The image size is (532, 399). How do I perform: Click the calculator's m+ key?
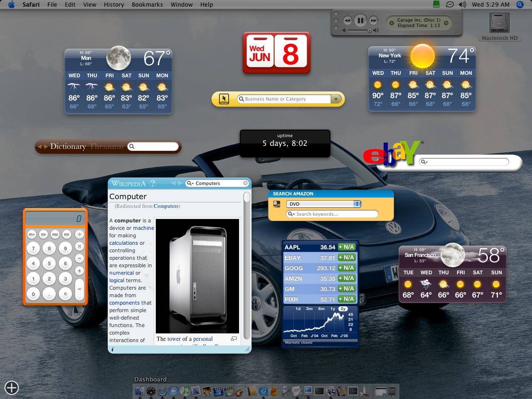pyautogui.click(x=32, y=234)
